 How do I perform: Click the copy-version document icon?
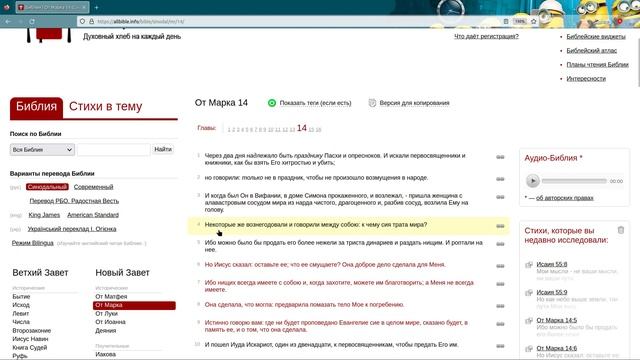[372, 103]
